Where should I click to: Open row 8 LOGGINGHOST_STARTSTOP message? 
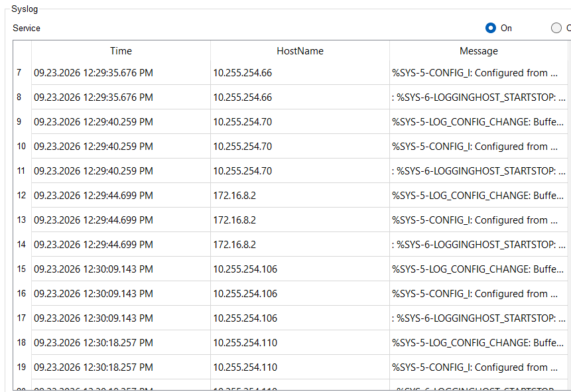pyautogui.click(x=479, y=98)
